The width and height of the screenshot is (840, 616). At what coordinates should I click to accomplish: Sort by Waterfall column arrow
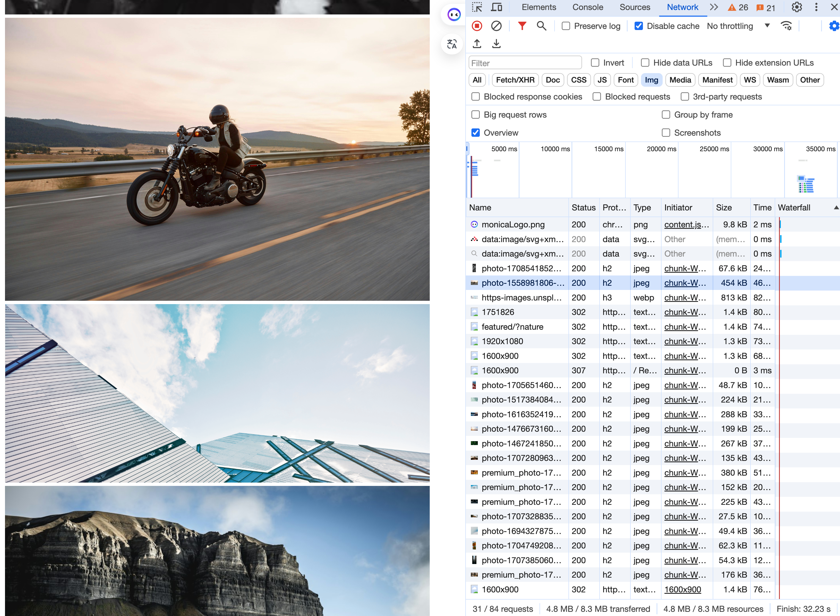pyautogui.click(x=836, y=207)
